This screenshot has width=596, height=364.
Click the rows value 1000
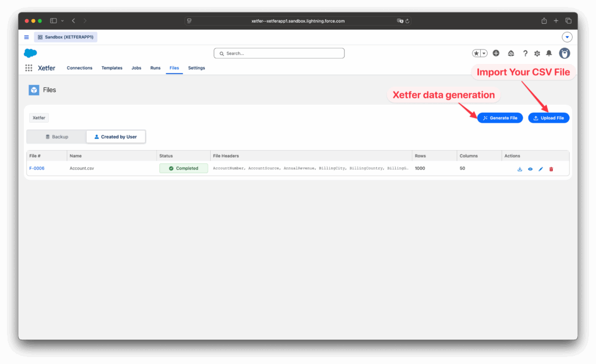[420, 169]
